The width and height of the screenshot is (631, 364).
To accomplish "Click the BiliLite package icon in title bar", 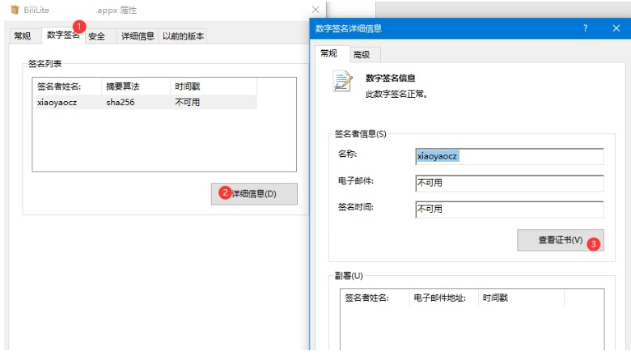I will coord(15,10).
